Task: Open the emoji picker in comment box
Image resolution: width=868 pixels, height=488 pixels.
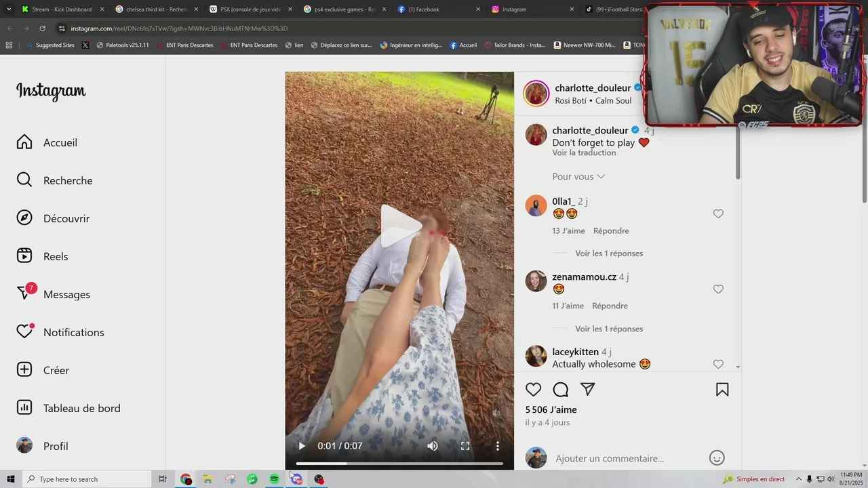Action: [717, 458]
